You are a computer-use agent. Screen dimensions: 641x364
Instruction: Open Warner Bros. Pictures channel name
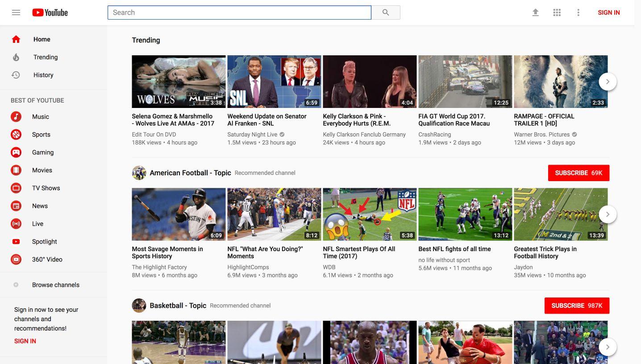pyautogui.click(x=541, y=134)
